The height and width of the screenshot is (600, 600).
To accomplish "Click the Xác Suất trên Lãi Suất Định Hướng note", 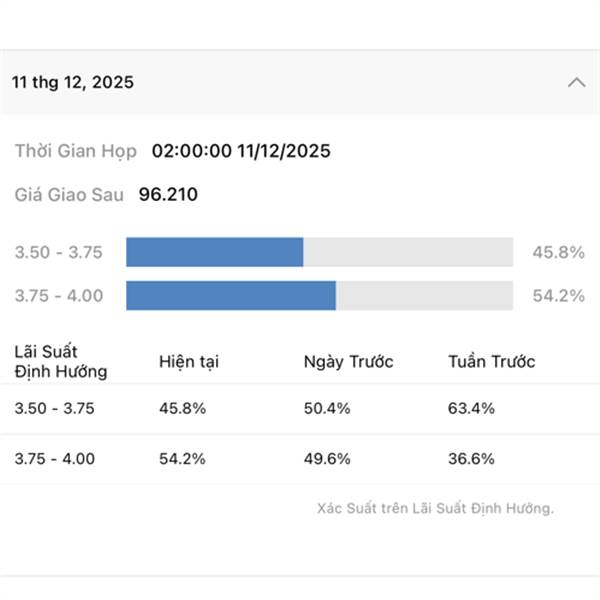I will coord(435,508).
